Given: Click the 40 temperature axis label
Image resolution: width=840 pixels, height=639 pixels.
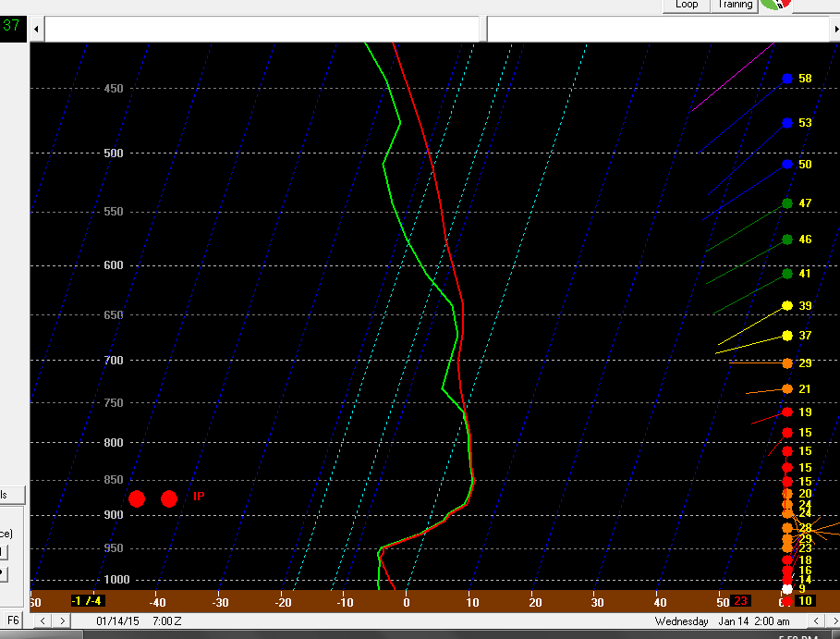Looking at the screenshot, I should click(x=660, y=603).
